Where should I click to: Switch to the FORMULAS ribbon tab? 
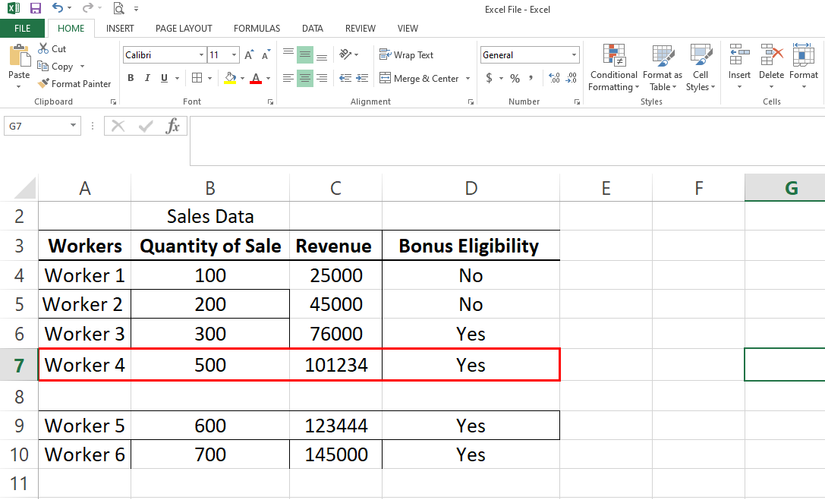(x=257, y=29)
